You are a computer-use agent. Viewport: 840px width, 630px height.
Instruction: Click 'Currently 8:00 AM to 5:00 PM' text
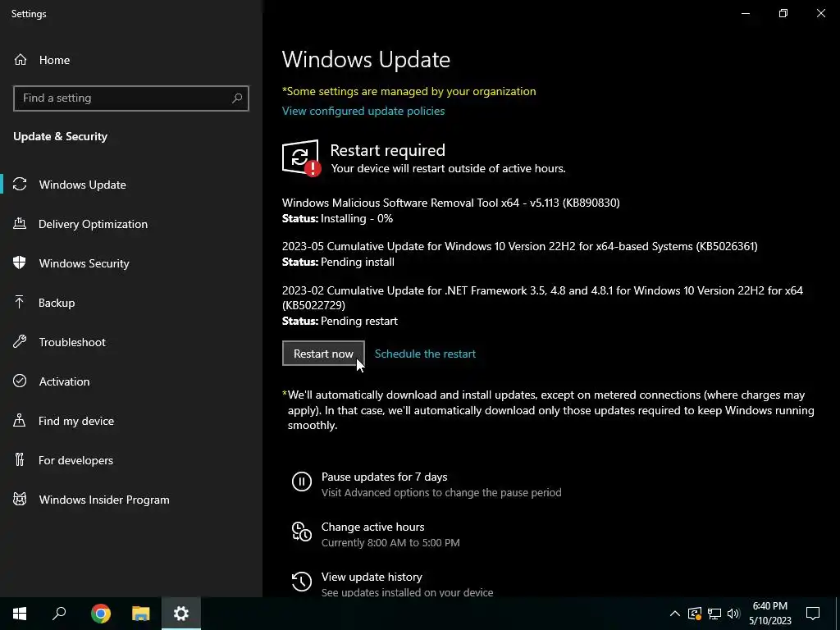coord(390,543)
